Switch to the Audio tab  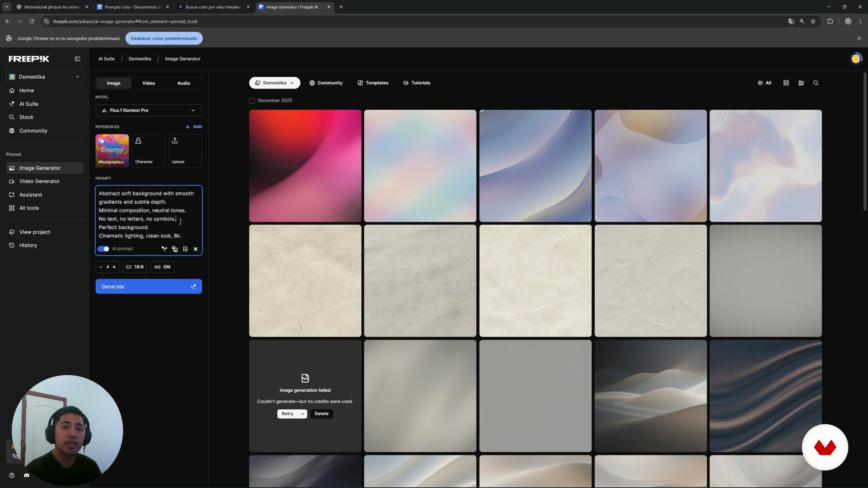(184, 83)
